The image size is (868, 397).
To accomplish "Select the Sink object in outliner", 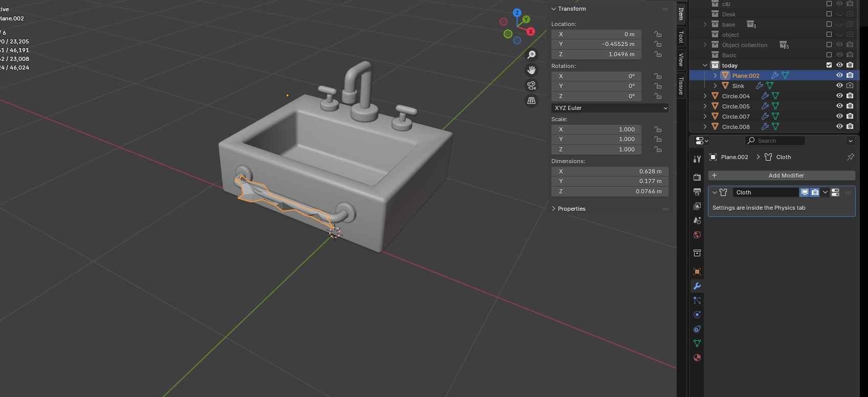I will pyautogui.click(x=738, y=86).
